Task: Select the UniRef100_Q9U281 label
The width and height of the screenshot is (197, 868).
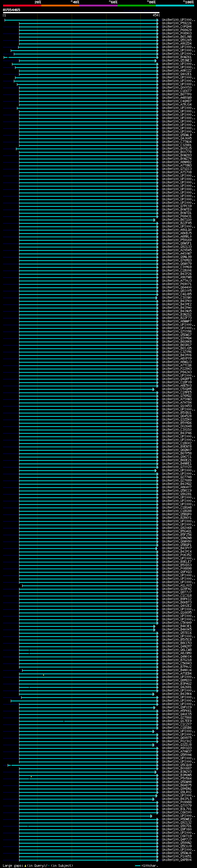Action: [x=177, y=494]
